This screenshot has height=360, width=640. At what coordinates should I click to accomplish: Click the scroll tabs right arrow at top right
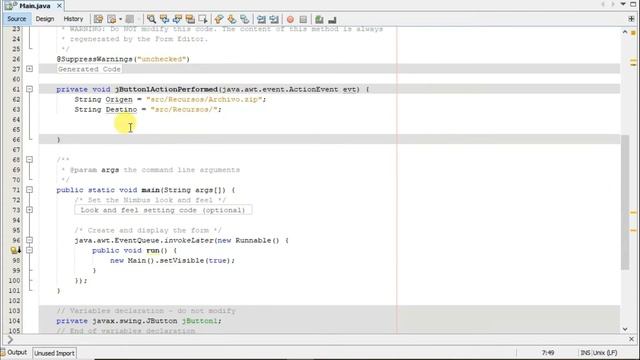(613, 4)
